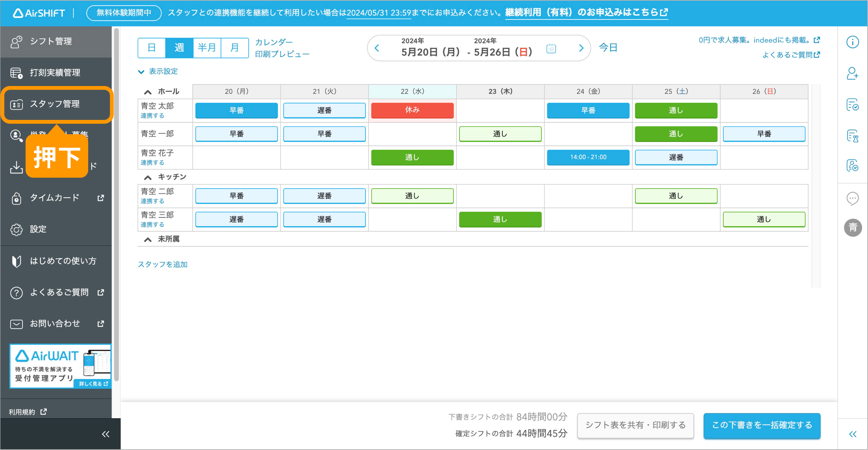Image resolution: width=868 pixels, height=450 pixels.
Task: Go to next week arrow
Action: click(581, 48)
